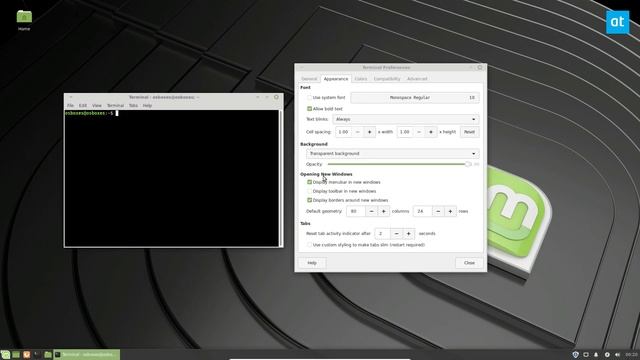The height and width of the screenshot is (360, 640).
Task: Switch to the Advanced preferences tab
Action: point(417,79)
